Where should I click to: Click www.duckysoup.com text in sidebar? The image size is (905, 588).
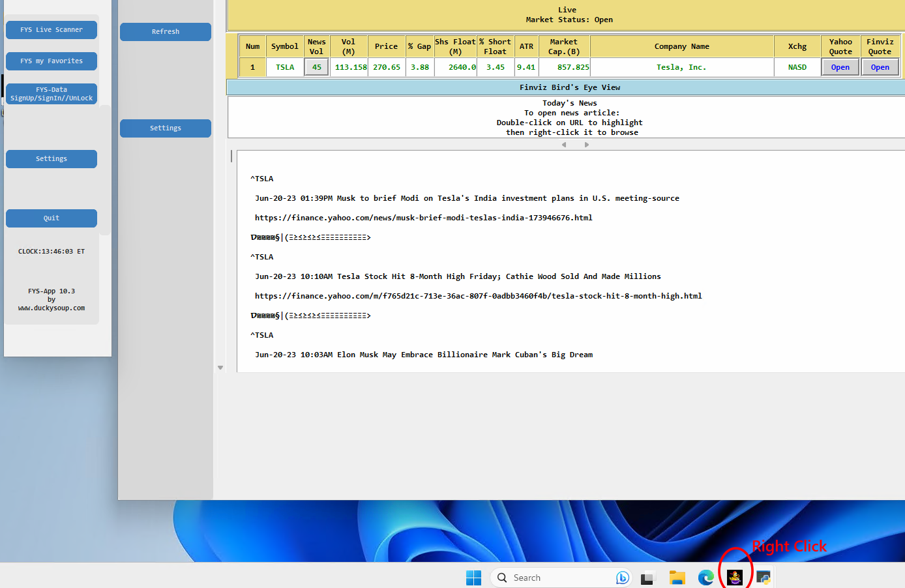point(52,308)
